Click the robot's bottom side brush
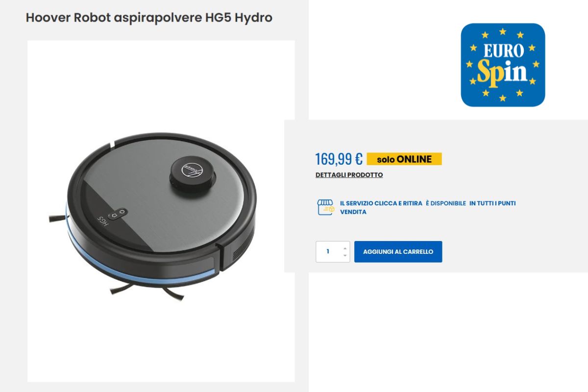The width and height of the screenshot is (588, 392). 147,290
